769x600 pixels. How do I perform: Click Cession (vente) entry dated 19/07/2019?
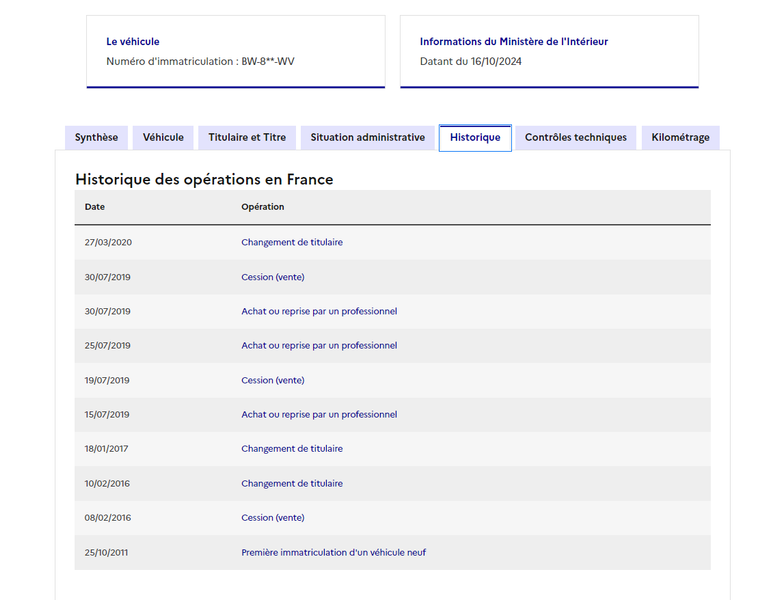(x=273, y=380)
